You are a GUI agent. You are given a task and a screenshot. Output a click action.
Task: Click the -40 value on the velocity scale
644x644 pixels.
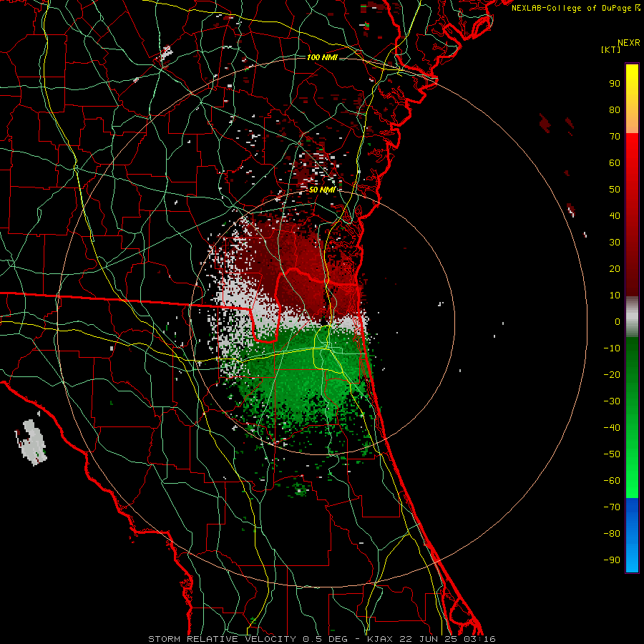612,428
